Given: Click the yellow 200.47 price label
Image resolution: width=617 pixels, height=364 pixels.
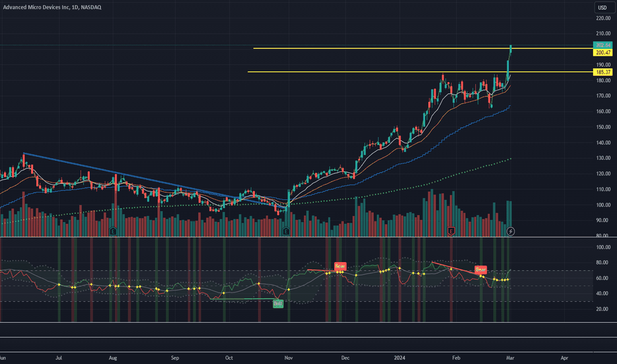Looking at the screenshot, I should (603, 53).
